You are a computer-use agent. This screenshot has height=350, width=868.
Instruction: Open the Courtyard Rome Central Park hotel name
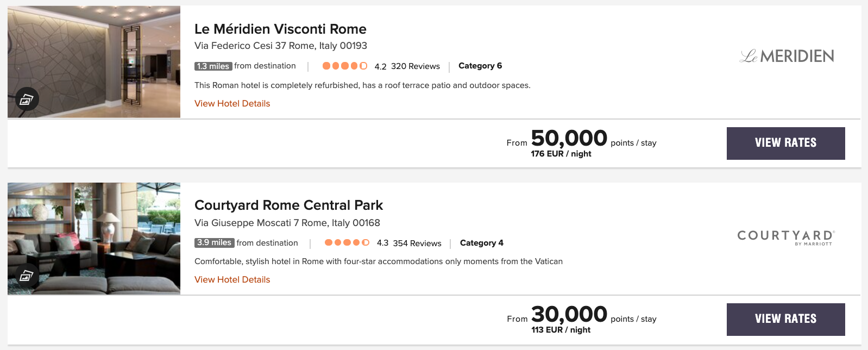click(289, 205)
